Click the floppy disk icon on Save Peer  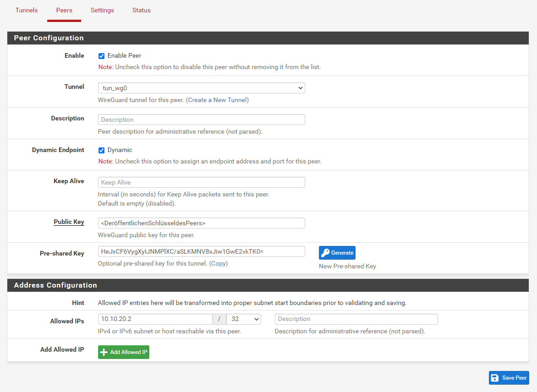495,378
